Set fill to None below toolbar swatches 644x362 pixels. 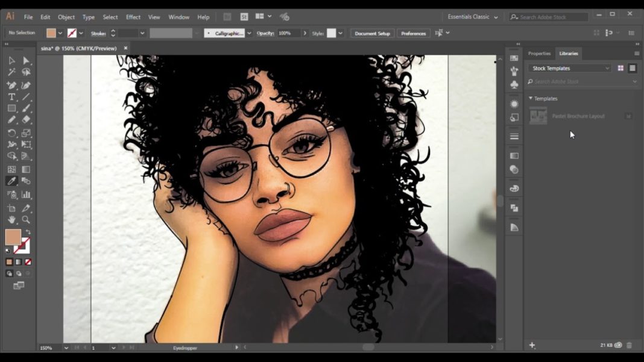click(x=27, y=261)
